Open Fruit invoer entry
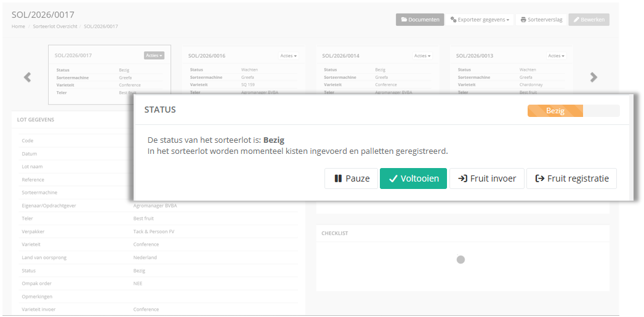 pyautogui.click(x=487, y=179)
